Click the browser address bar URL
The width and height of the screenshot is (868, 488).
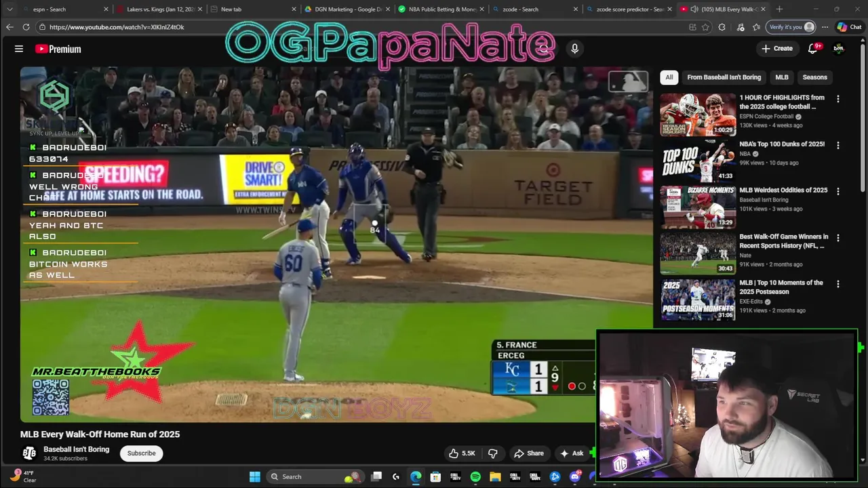(117, 27)
